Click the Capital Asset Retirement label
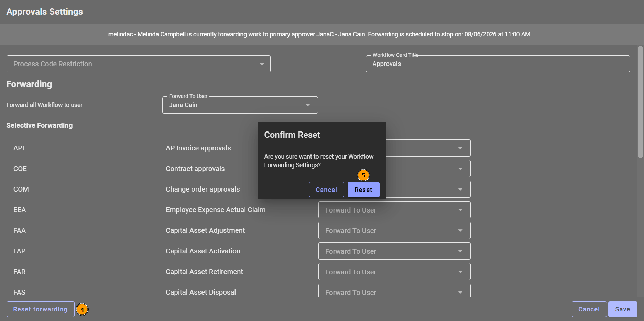Viewport: 644px width, 321px height. 204,272
